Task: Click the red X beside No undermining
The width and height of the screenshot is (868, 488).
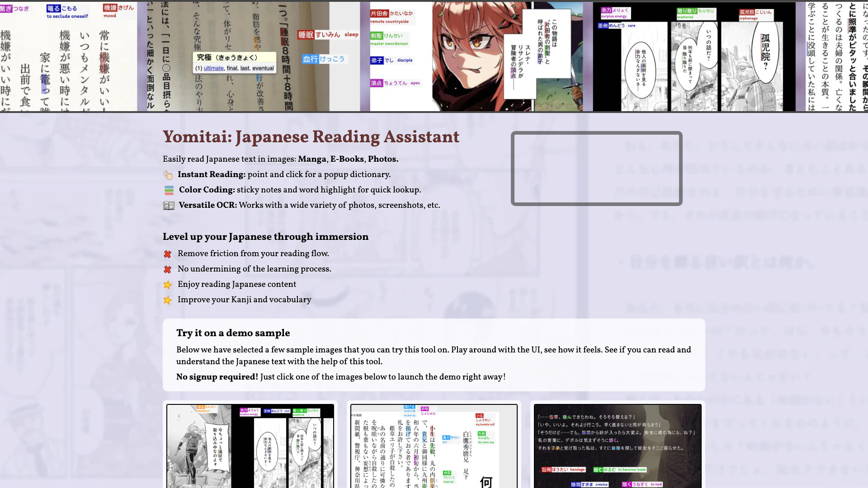Action: coord(168,269)
